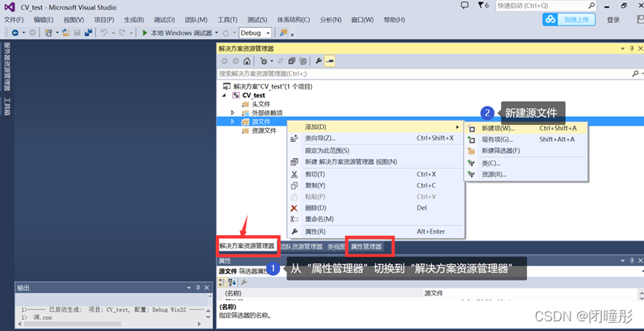Open Output panel window options dropdown

click(189, 288)
